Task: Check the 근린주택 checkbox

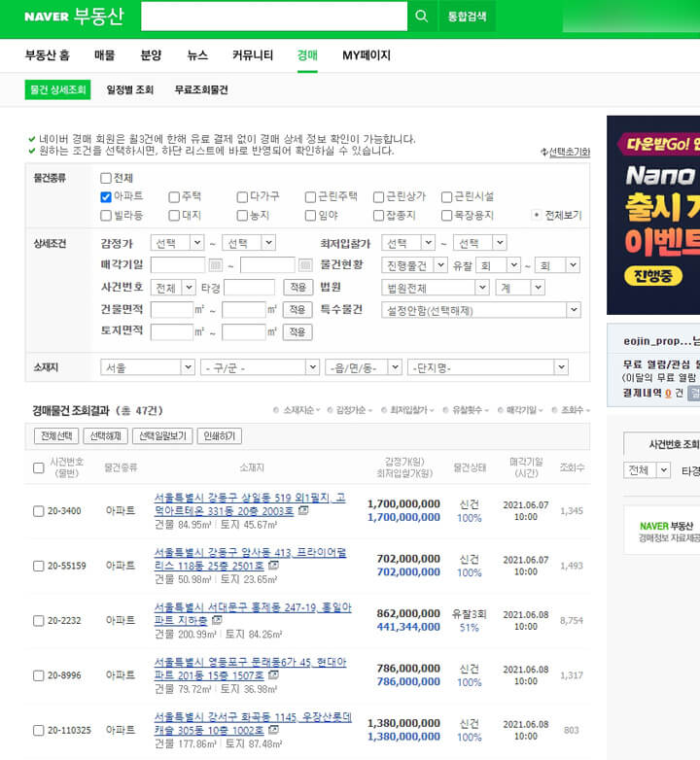Action: click(310, 196)
